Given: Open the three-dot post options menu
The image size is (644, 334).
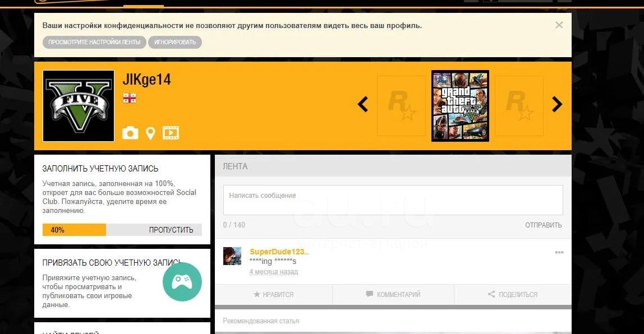Looking at the screenshot, I should coord(559,252).
